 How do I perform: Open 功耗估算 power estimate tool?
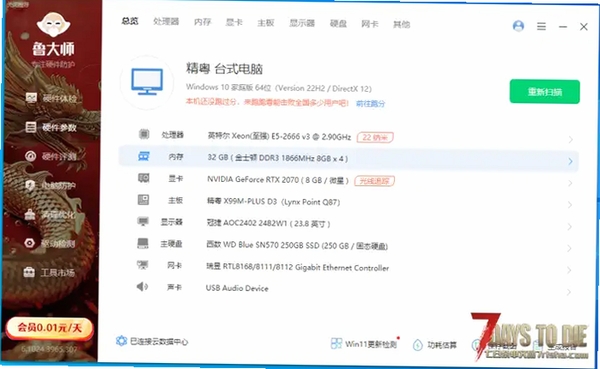[x=435, y=345]
